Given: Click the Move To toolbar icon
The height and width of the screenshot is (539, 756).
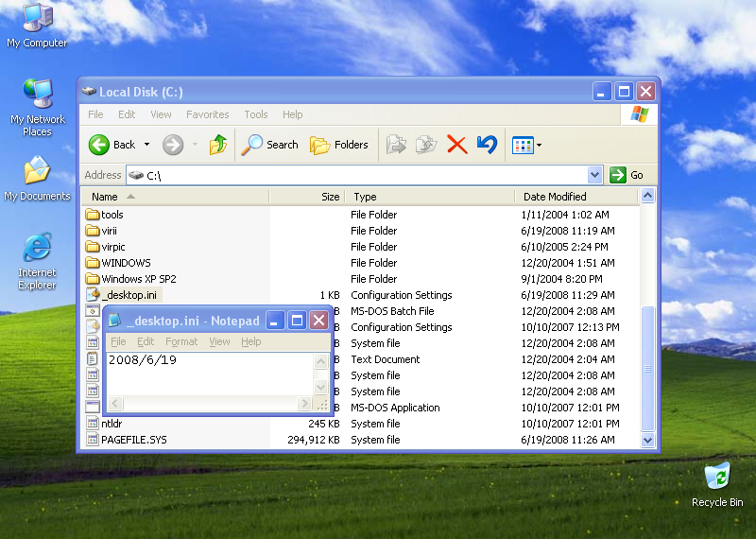Looking at the screenshot, I should pos(396,145).
